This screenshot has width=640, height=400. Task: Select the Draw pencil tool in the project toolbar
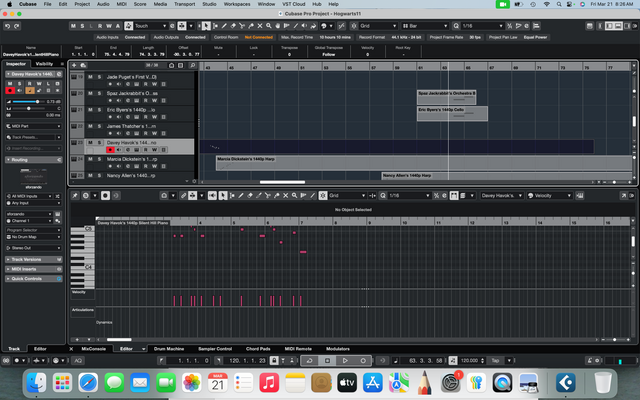(x=224, y=26)
